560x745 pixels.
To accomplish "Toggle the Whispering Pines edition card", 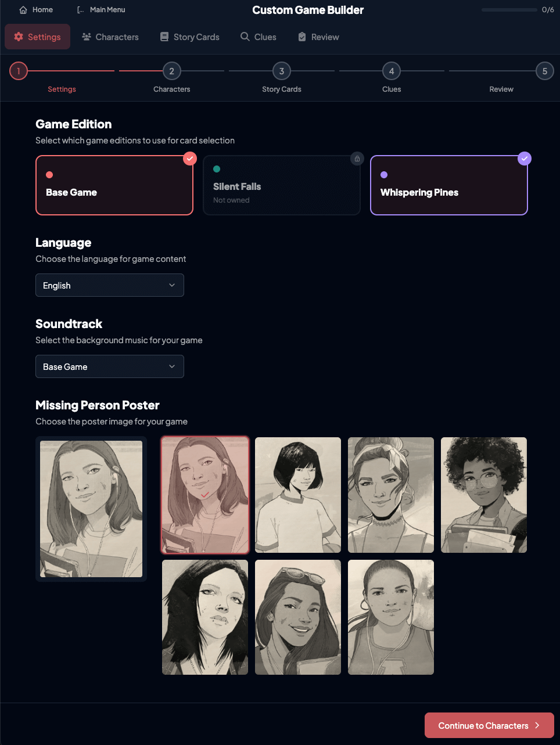I will (x=449, y=185).
